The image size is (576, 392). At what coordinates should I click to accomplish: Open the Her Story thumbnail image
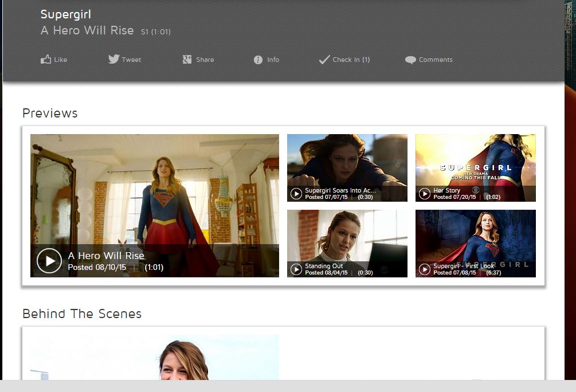coord(475,167)
